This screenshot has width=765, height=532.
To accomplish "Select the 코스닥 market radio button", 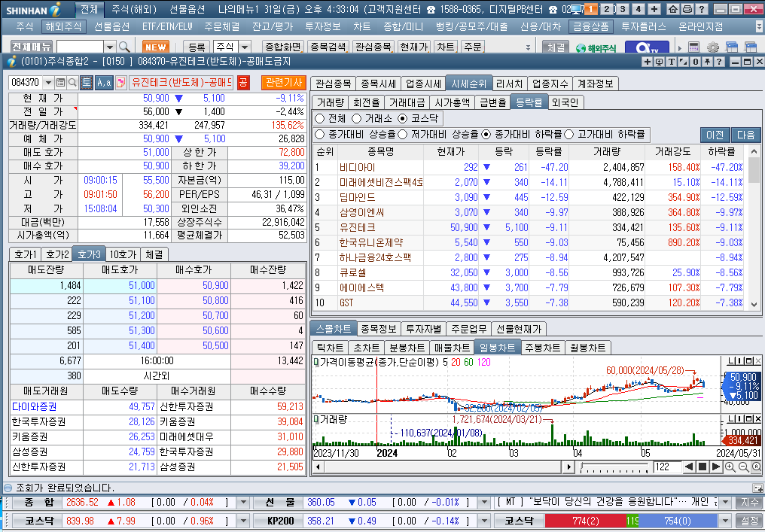I will (x=403, y=118).
